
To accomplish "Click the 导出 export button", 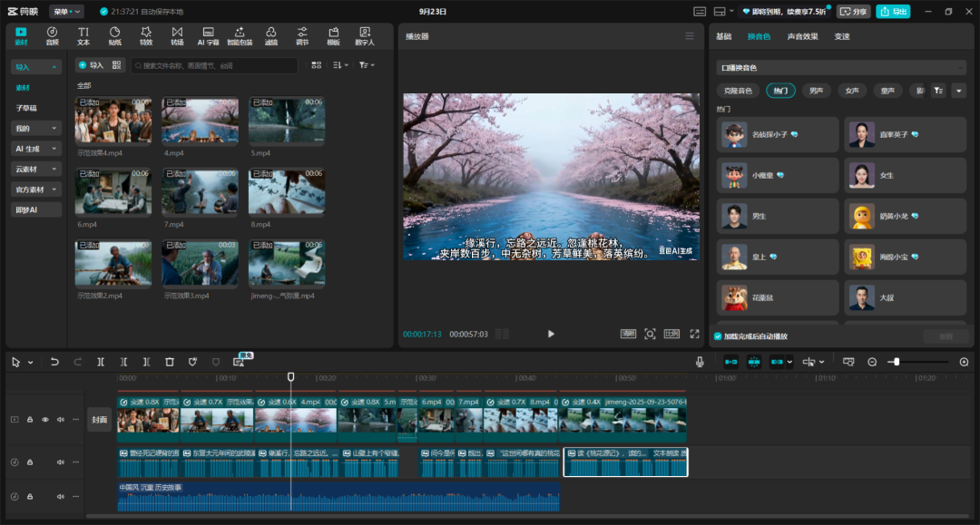I will point(893,12).
